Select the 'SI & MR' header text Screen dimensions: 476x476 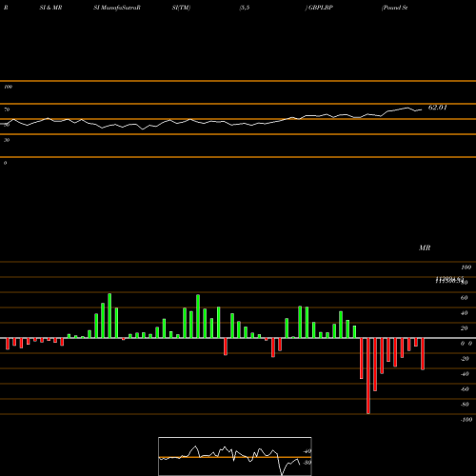tap(50, 8)
